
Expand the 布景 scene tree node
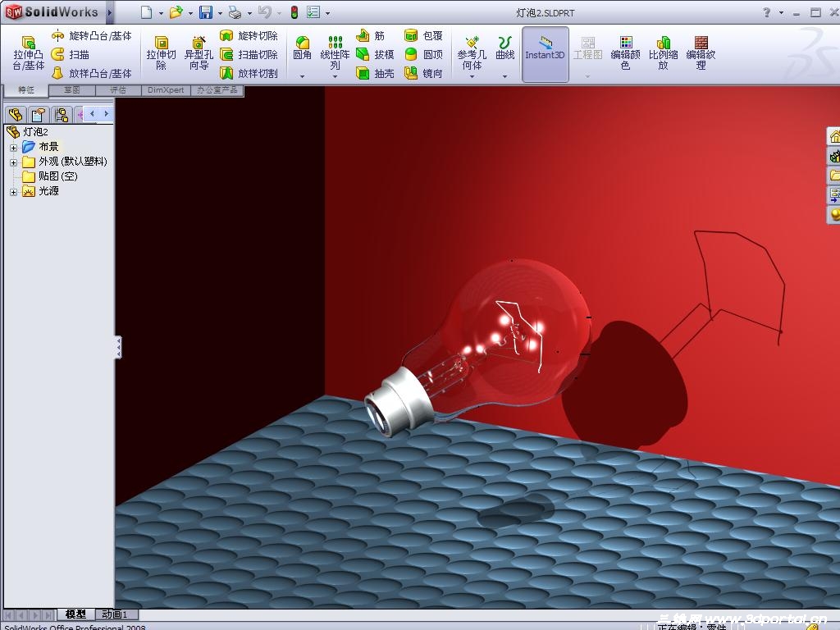(x=13, y=148)
